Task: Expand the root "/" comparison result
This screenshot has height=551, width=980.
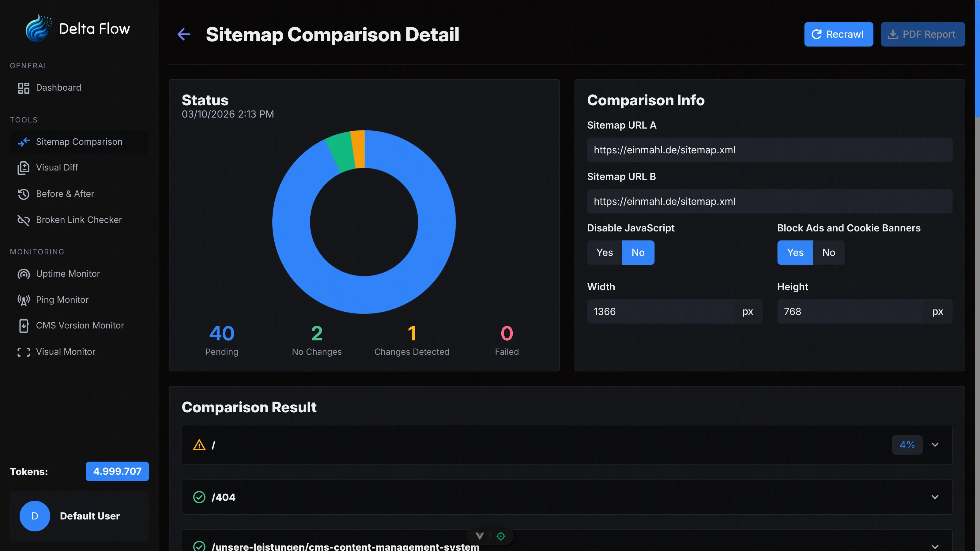Action: pyautogui.click(x=934, y=444)
